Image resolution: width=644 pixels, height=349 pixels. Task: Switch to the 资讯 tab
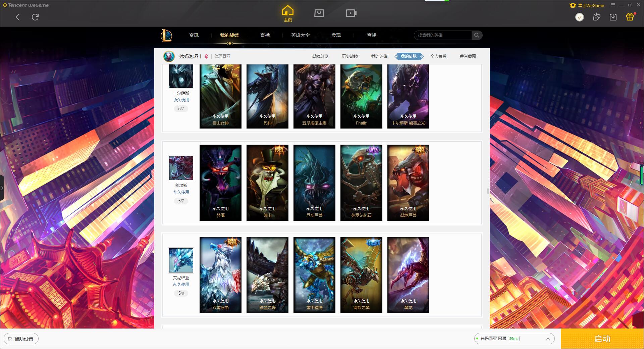[x=194, y=35]
